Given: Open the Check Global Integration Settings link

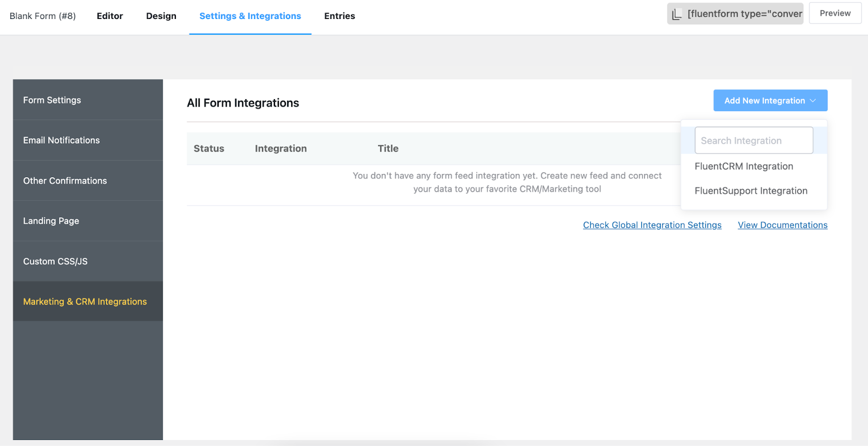Looking at the screenshot, I should pos(652,225).
